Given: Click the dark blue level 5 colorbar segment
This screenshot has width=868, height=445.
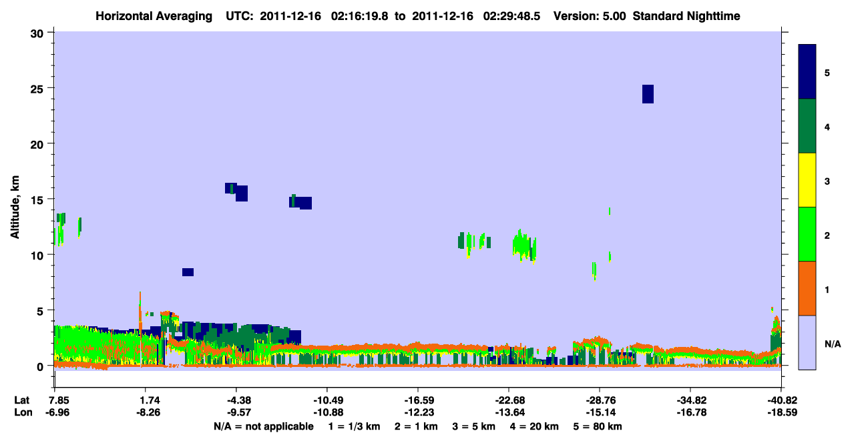Looking at the screenshot, I should point(807,72).
